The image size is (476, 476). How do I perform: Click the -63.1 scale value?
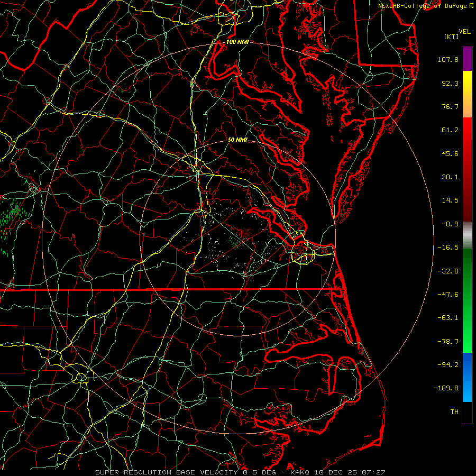click(x=448, y=318)
